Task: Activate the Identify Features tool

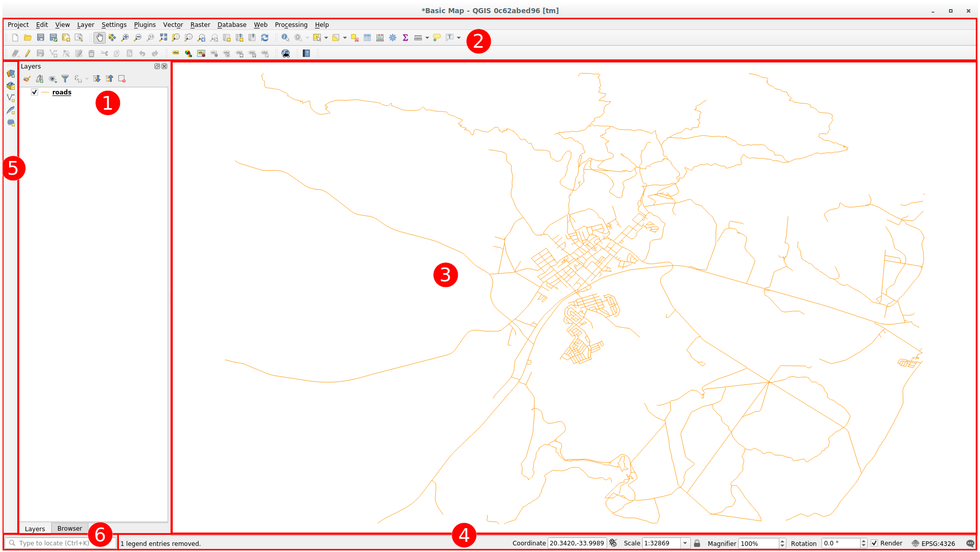Action: 286,38
